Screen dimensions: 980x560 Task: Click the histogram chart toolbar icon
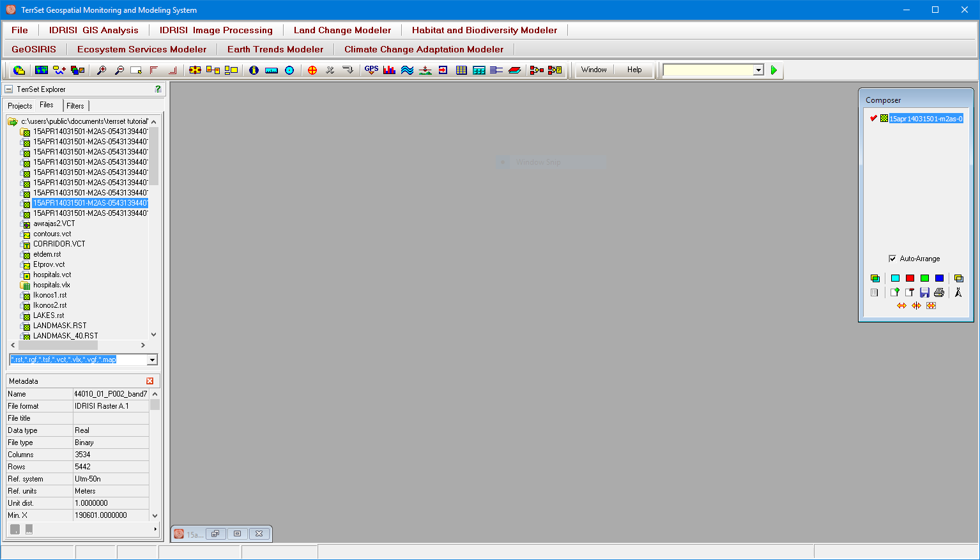pyautogui.click(x=389, y=70)
